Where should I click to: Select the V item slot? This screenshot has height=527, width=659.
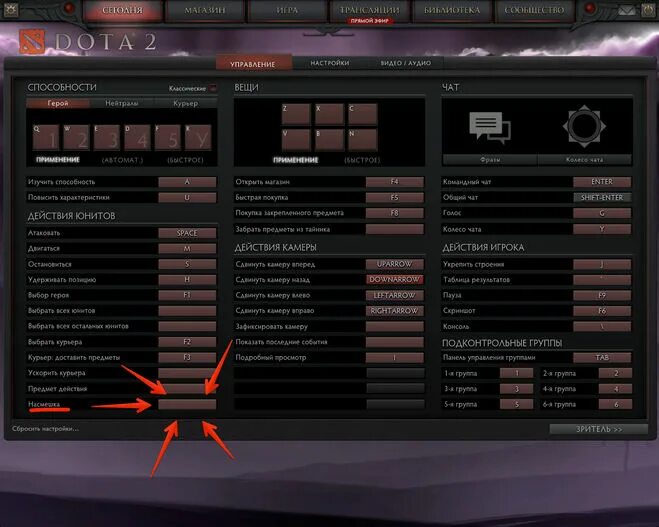[296, 140]
